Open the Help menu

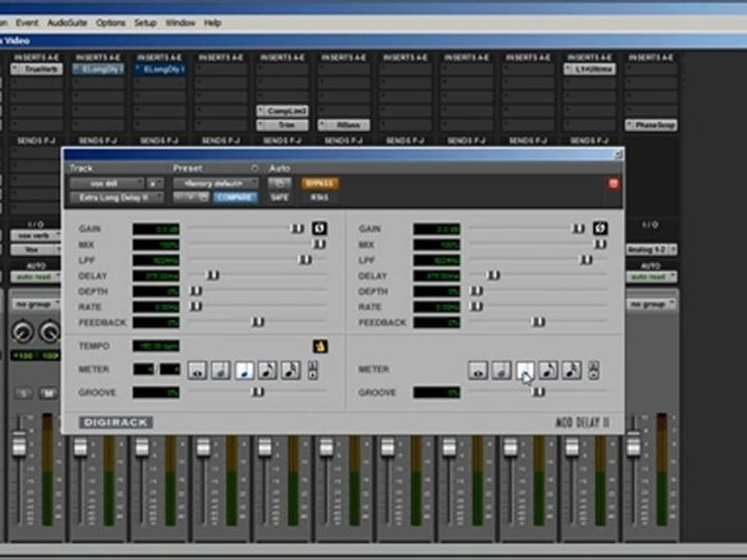[x=212, y=23]
